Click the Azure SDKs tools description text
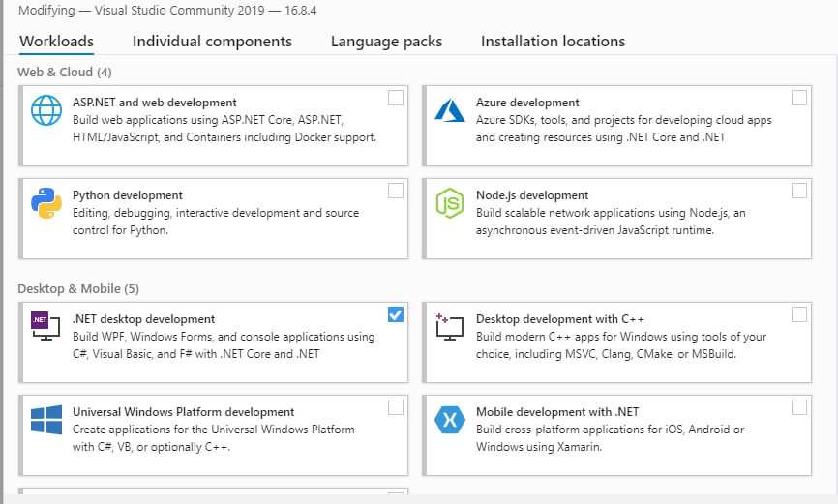The image size is (838, 504). 624,129
